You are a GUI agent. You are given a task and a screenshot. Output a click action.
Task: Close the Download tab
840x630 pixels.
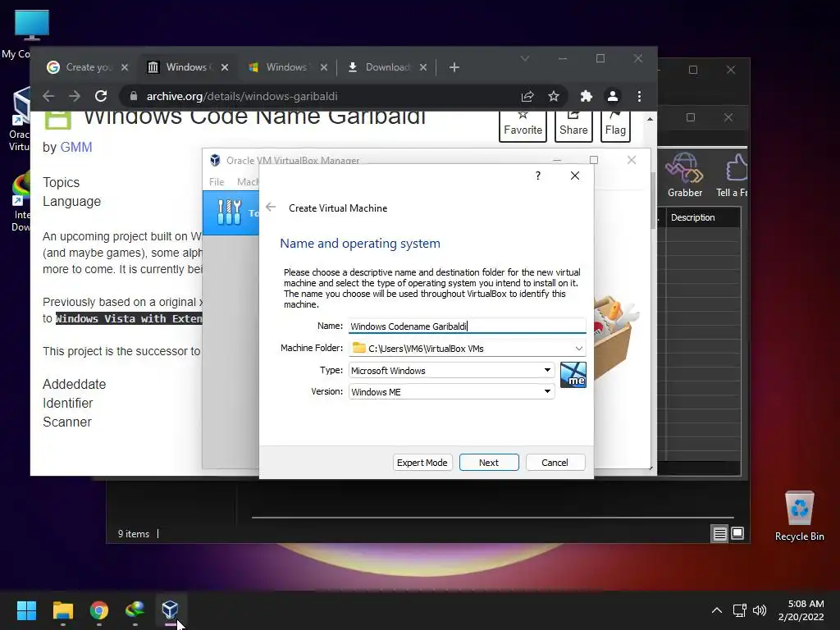tap(423, 67)
